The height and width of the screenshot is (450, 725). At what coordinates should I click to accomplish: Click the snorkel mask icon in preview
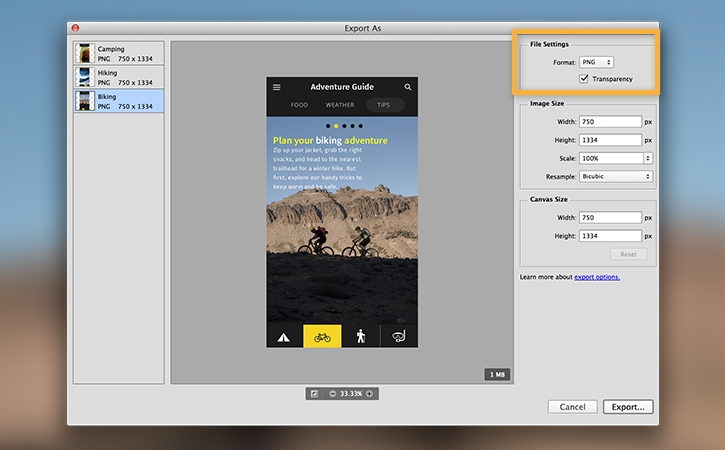(x=398, y=337)
